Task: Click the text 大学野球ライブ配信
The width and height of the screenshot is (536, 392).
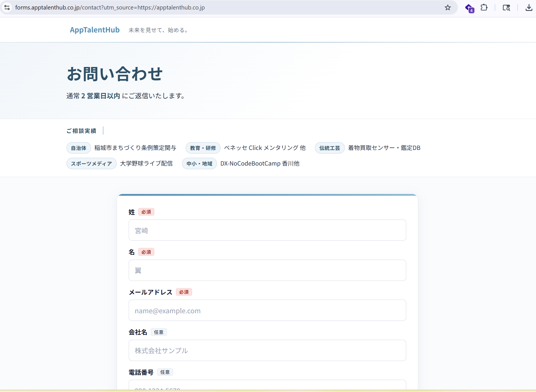Action: (146, 163)
